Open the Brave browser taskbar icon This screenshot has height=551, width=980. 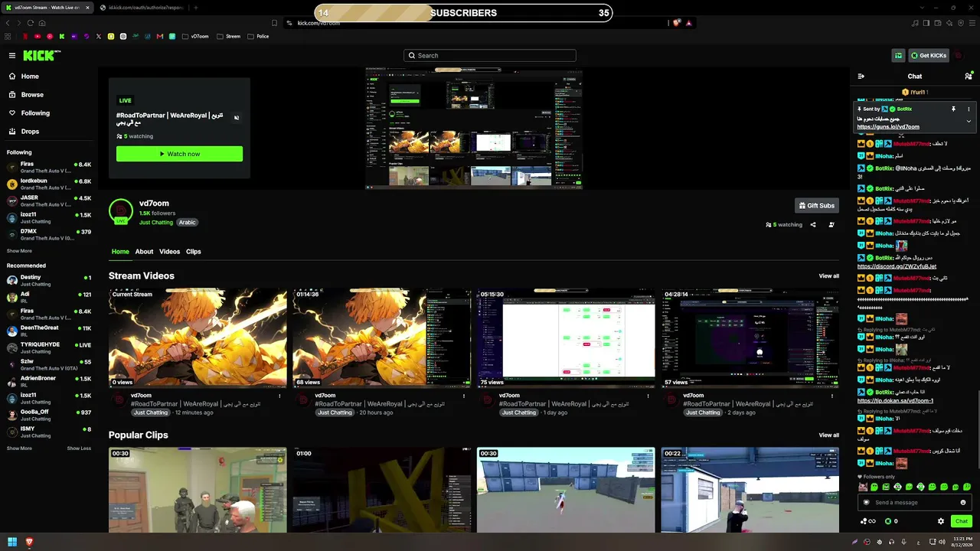point(30,542)
